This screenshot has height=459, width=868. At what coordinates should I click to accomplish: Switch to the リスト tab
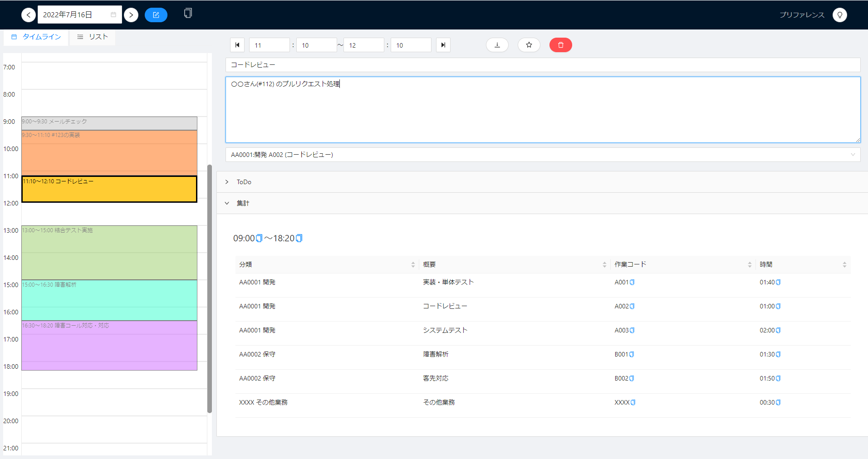click(92, 36)
